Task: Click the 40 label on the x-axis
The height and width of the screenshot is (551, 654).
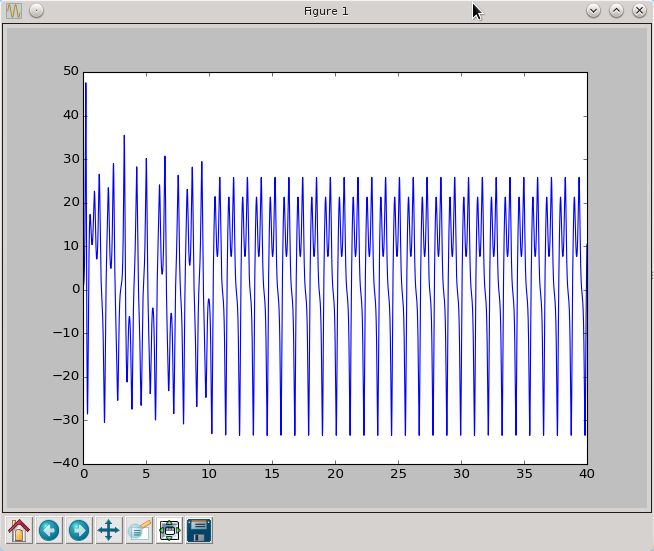Action: (x=586, y=474)
